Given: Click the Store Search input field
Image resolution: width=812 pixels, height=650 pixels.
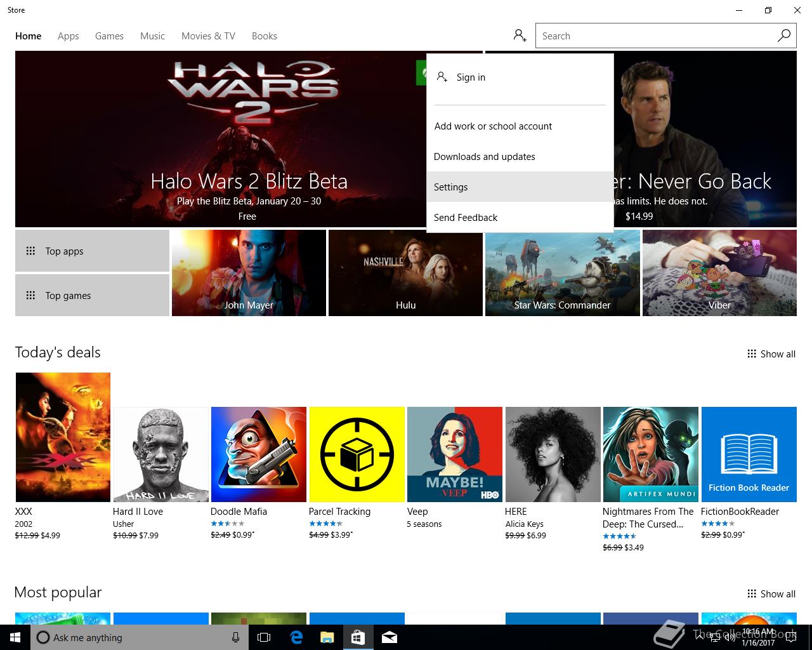Looking at the screenshot, I should tap(656, 36).
